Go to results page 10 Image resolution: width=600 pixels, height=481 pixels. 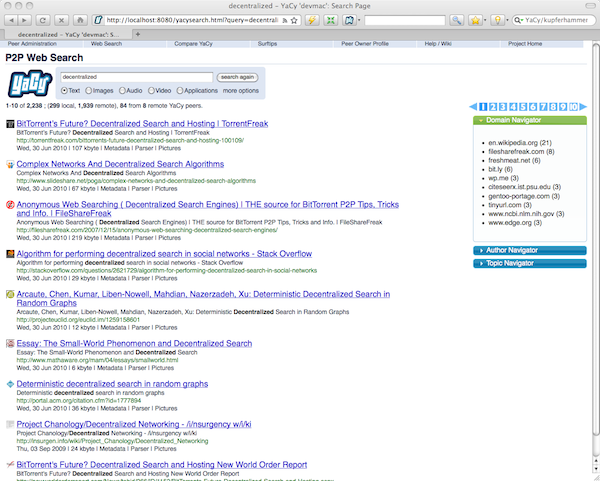pyautogui.click(x=573, y=107)
